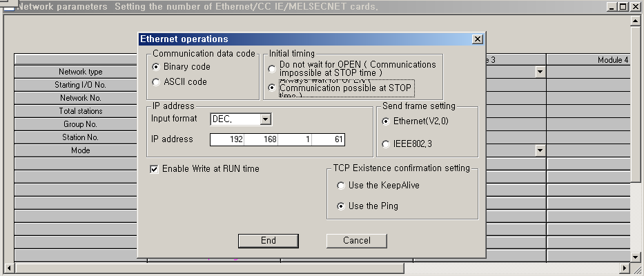Close the Ethernet operations dialog
Screen dimensions: 644x276
point(477,39)
